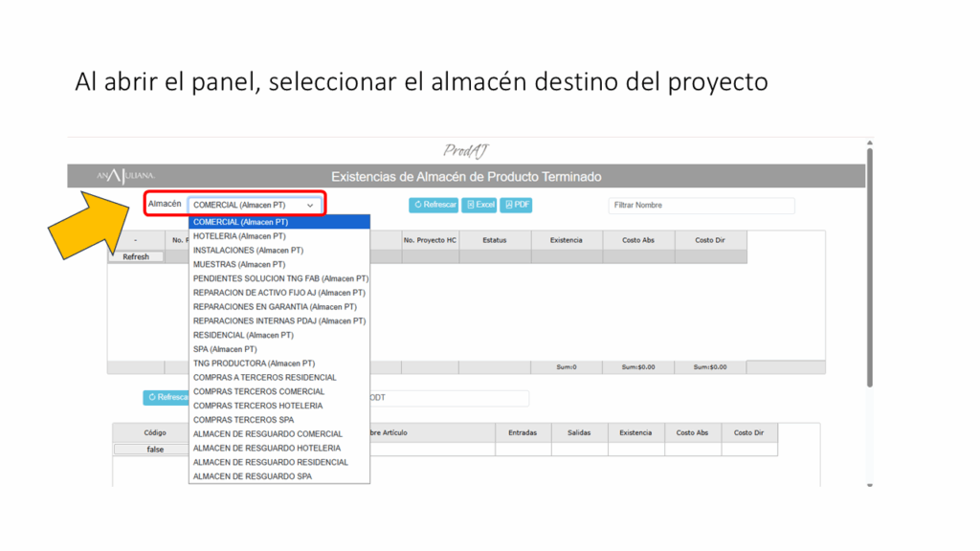
Task: Select HOTELERIA (Almacen PT) option
Action: pos(239,236)
